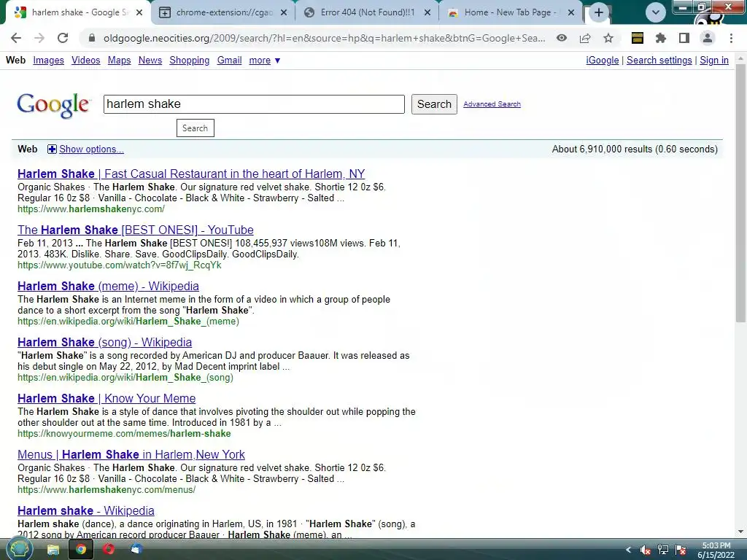Share this page via share icon

(x=585, y=38)
